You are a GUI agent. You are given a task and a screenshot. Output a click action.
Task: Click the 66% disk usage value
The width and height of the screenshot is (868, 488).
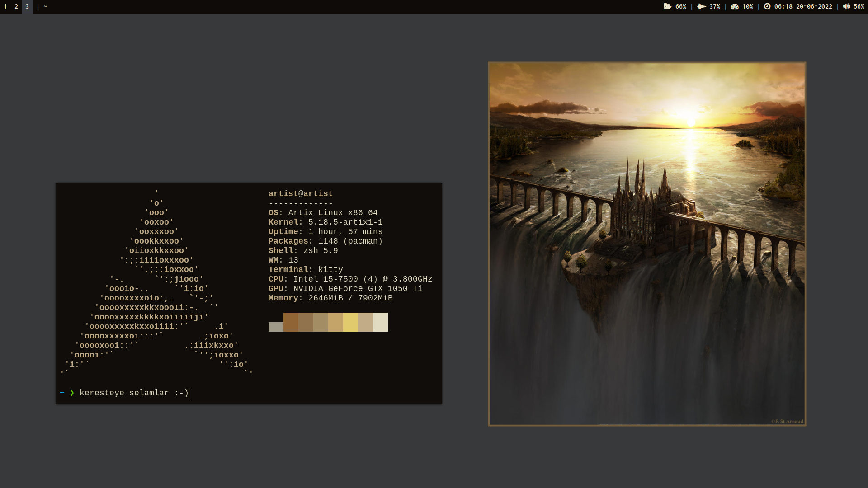[681, 6]
